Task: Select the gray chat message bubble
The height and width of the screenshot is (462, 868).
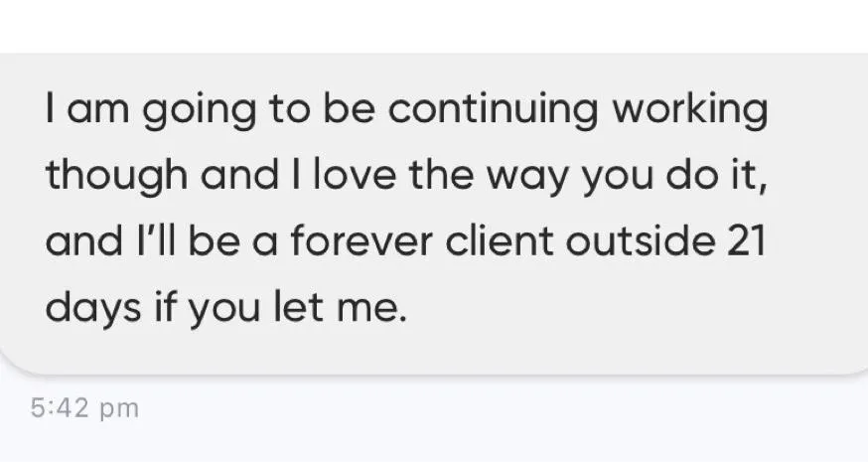Action: (x=434, y=215)
